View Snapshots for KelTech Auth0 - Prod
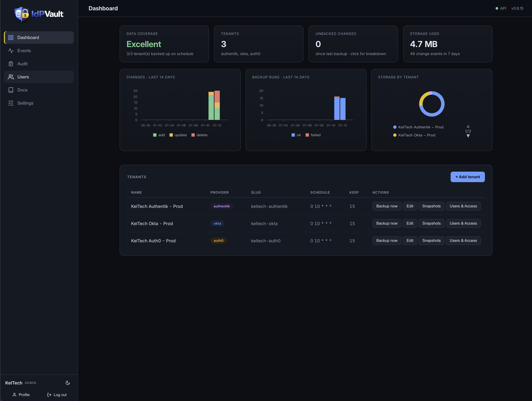This screenshot has height=401, width=532. click(431, 241)
